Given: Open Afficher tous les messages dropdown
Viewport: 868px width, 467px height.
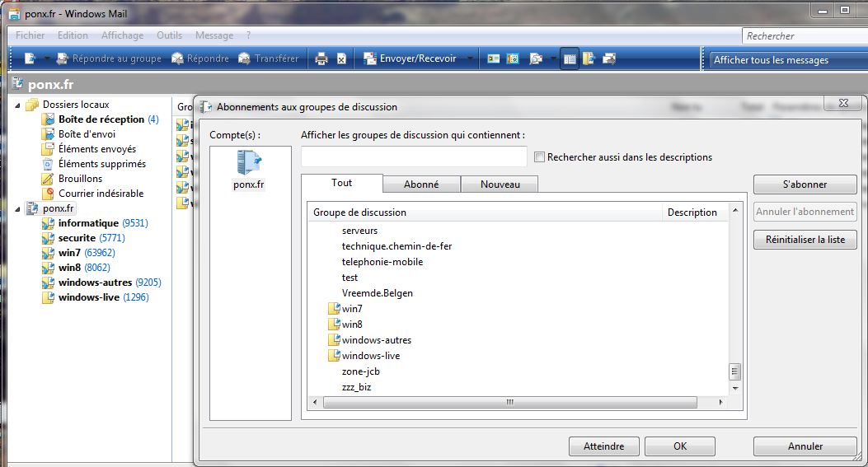Looking at the screenshot, I should point(788,60).
